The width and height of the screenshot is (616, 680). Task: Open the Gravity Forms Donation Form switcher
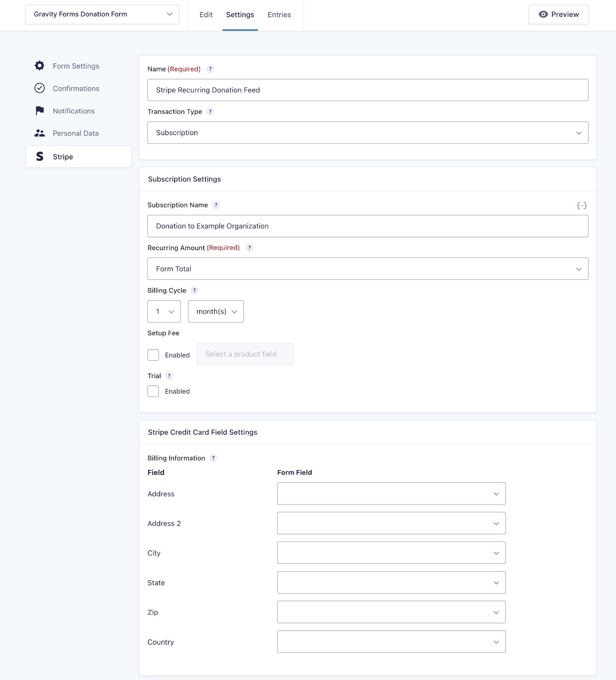102,14
